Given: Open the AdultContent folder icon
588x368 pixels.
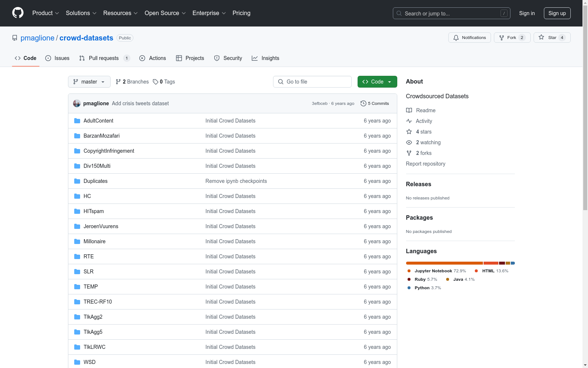Looking at the screenshot, I should point(77,121).
